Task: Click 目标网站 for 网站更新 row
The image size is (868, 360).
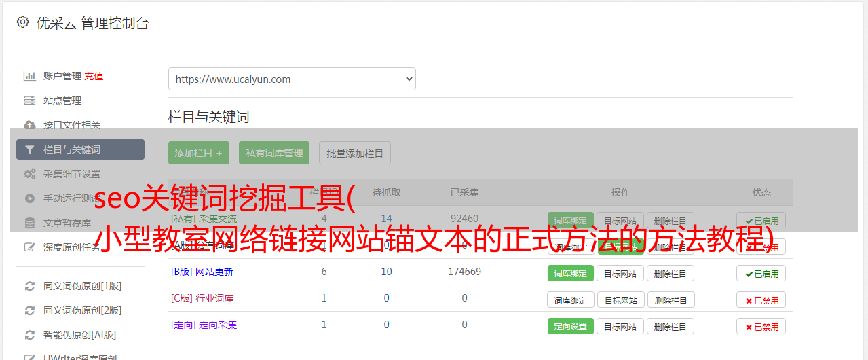Action: click(620, 273)
